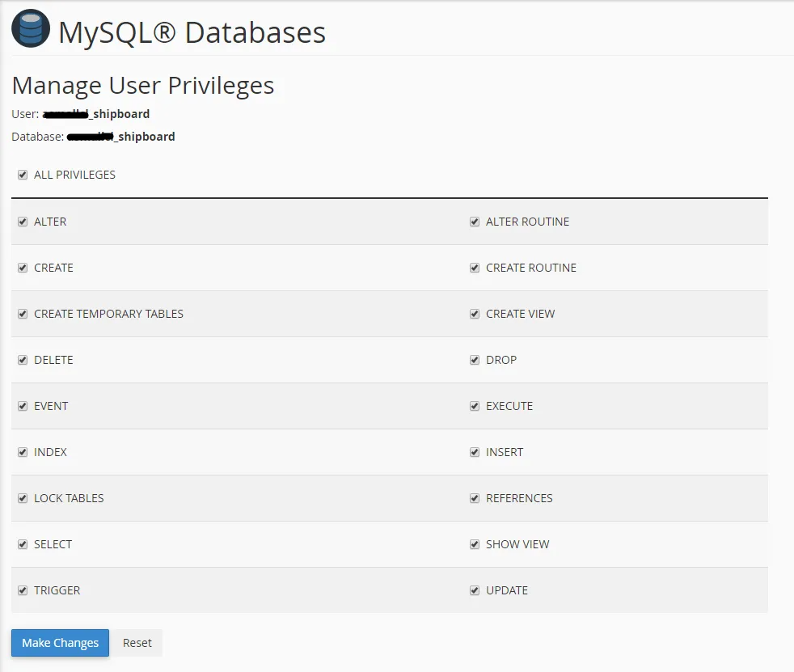Uncheck the LOCK TABLES privilege
The image size is (794, 672).
tap(23, 498)
